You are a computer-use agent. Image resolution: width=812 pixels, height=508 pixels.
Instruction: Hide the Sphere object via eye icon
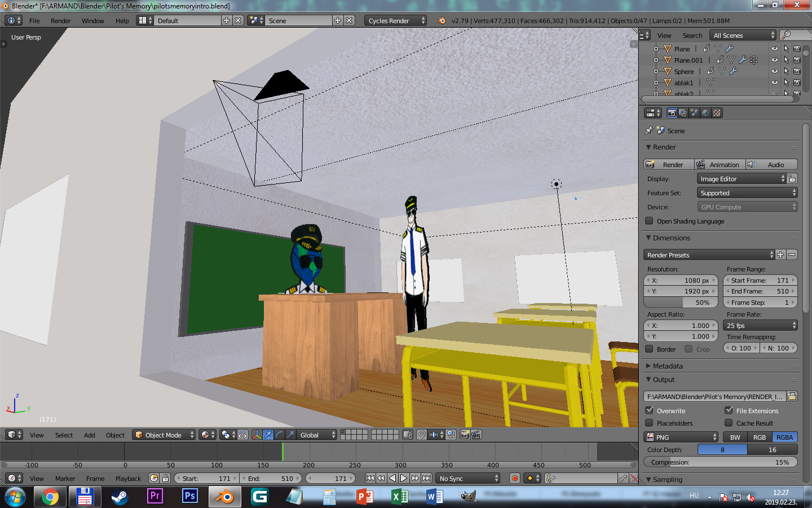775,71
